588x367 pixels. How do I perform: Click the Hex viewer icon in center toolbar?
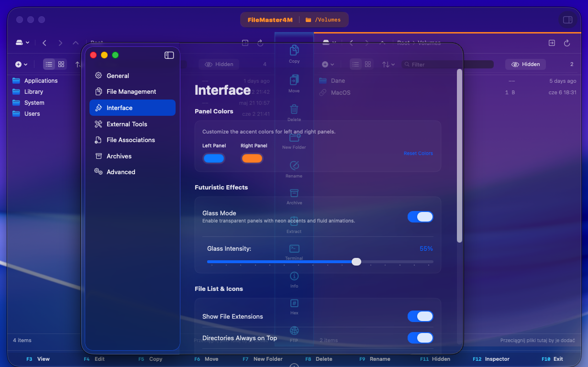click(x=294, y=303)
